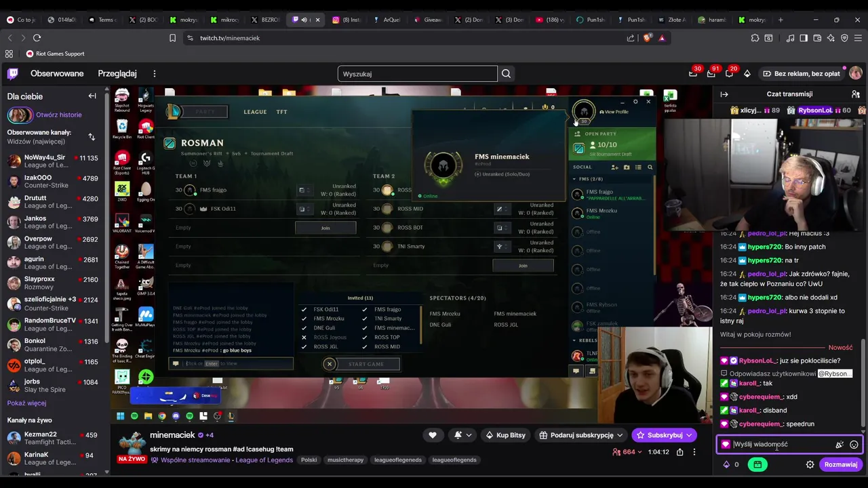
Task: Switch to the Złote A browser tab
Action: point(673,20)
